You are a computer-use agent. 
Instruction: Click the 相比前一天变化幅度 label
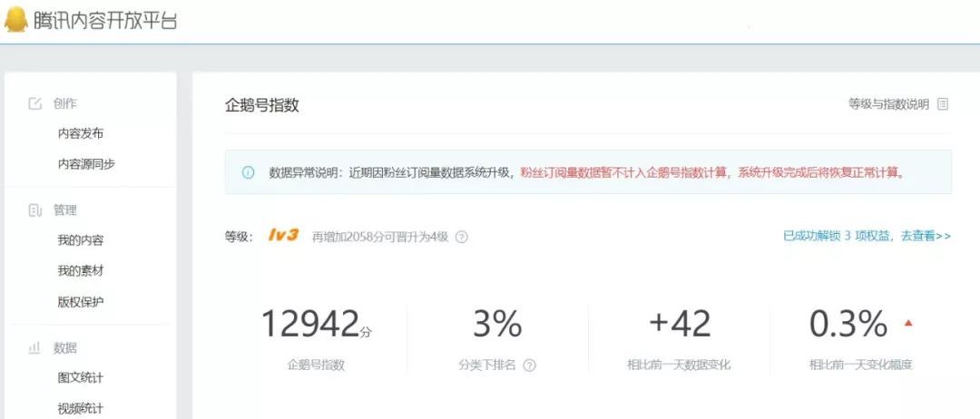point(860,365)
